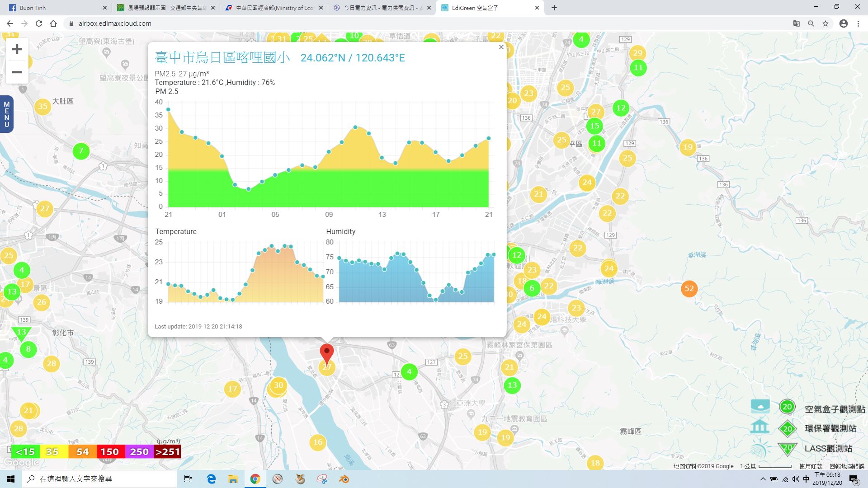Launch Microsoft Edge from the taskbar
868x488 pixels.
click(211, 479)
